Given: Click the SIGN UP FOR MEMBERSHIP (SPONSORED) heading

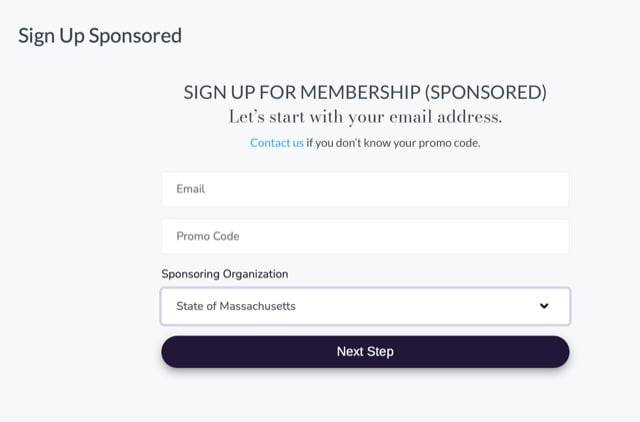Looking at the screenshot, I should coord(365,93).
